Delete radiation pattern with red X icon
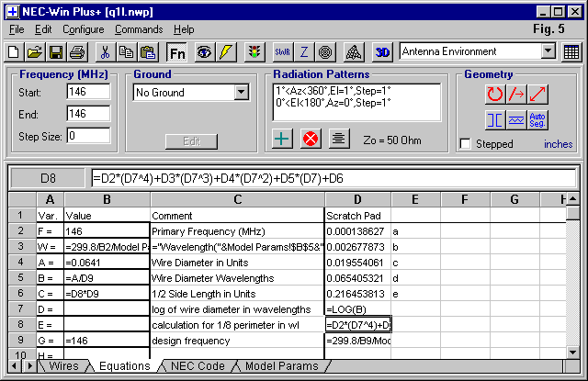Screen dimensions: 588x381 pyautogui.click(x=311, y=140)
